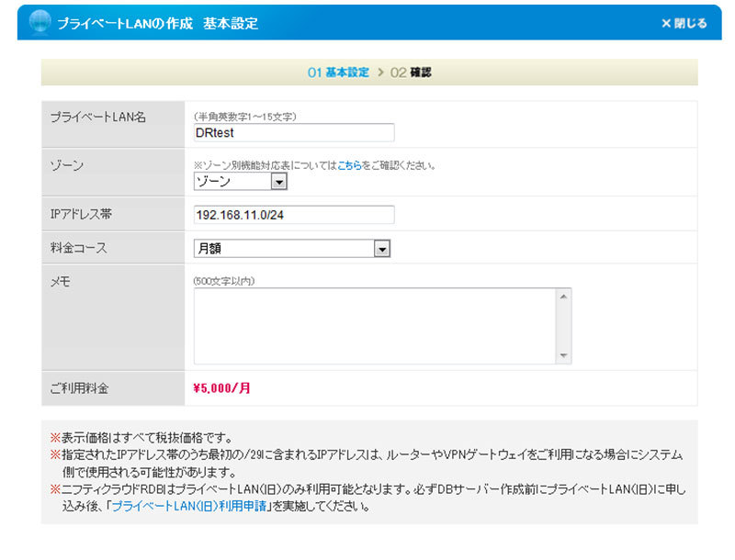
Task: Click the プライベートLAN名 row label
Action: pyautogui.click(x=98, y=117)
